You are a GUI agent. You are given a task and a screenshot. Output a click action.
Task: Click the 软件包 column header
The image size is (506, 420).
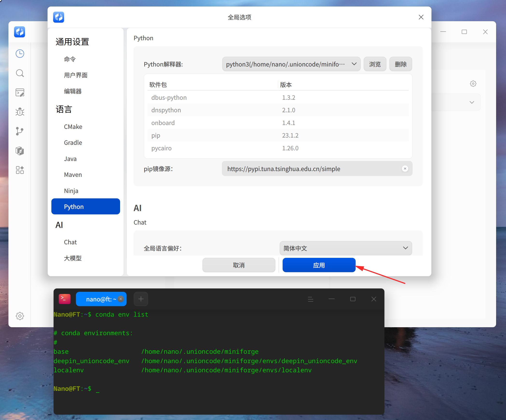click(158, 85)
